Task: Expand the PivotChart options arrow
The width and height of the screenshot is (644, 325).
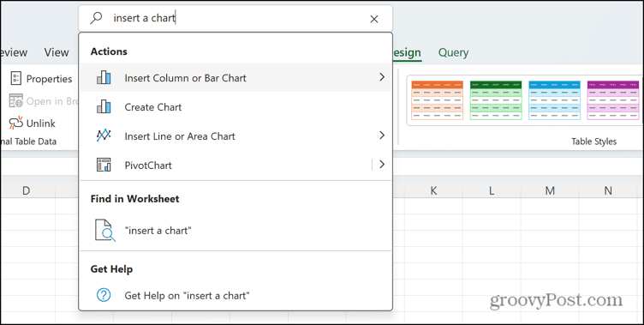Action: tap(382, 165)
